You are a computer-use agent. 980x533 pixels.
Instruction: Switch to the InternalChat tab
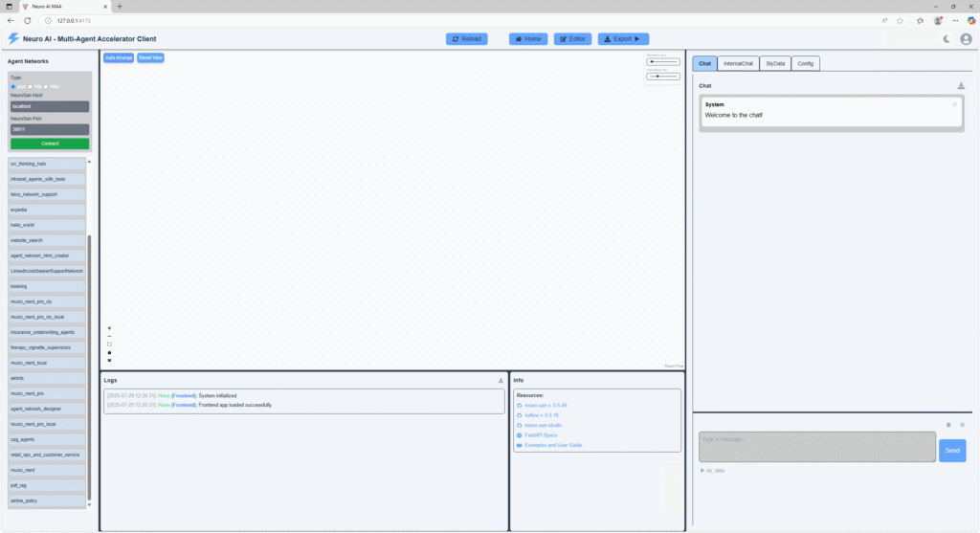tap(738, 63)
